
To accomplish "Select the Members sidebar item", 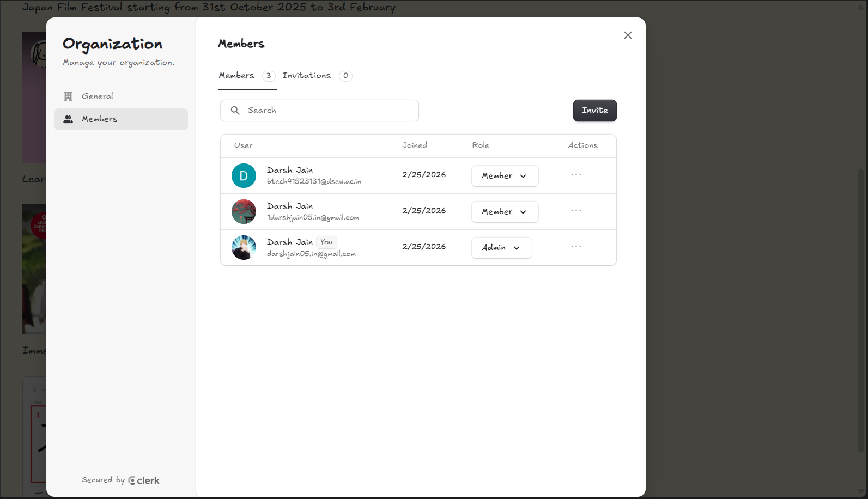I will (x=121, y=119).
